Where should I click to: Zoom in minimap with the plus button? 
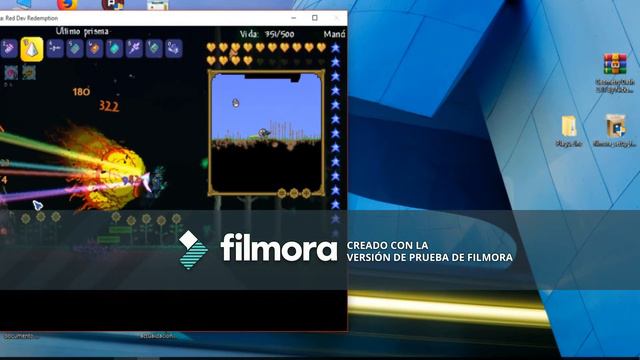point(306,193)
